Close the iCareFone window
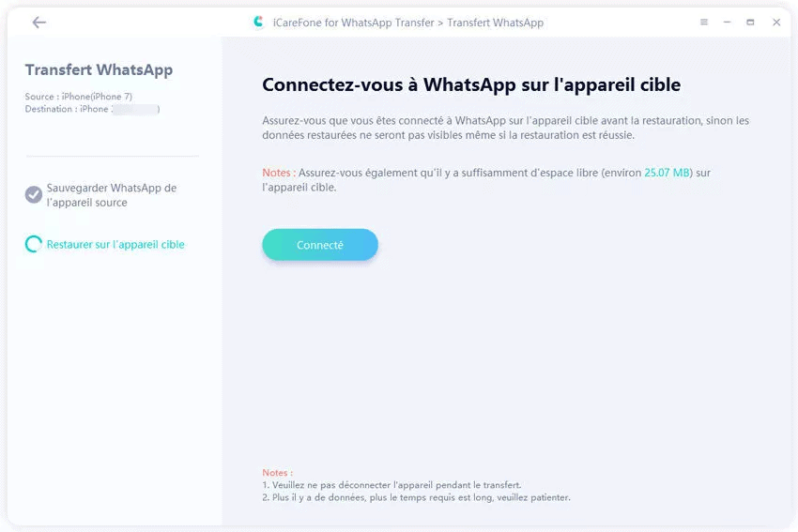 [x=776, y=22]
